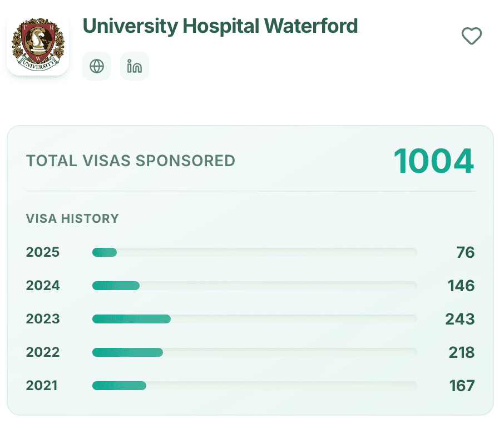
Task: Click the 2025 visa progress bar
Action: 254,252
